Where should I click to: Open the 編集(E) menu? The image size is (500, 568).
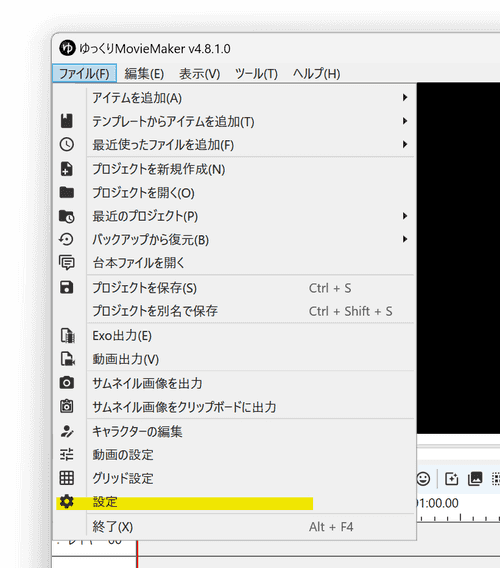point(144,74)
